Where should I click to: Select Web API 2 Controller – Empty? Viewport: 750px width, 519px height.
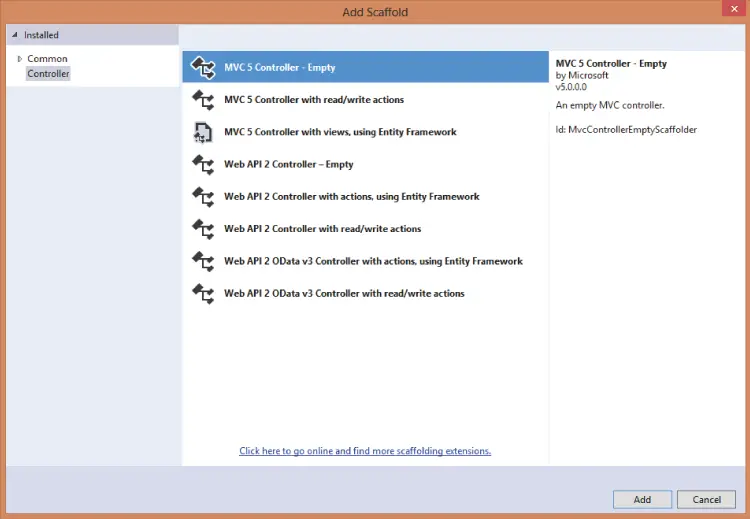pos(365,164)
